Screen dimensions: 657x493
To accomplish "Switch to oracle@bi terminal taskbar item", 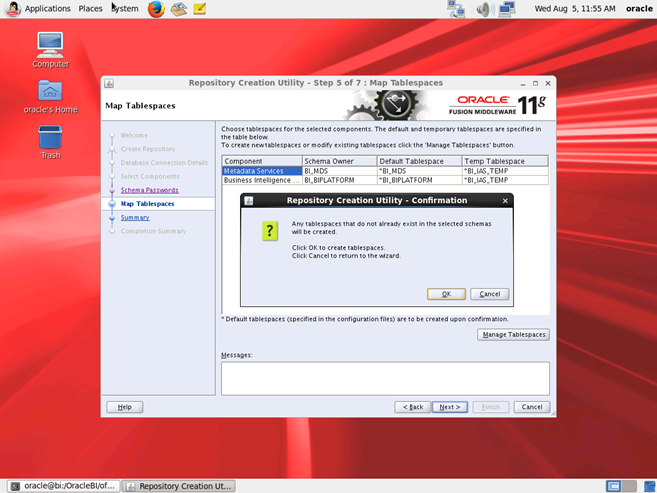I will [x=63, y=486].
